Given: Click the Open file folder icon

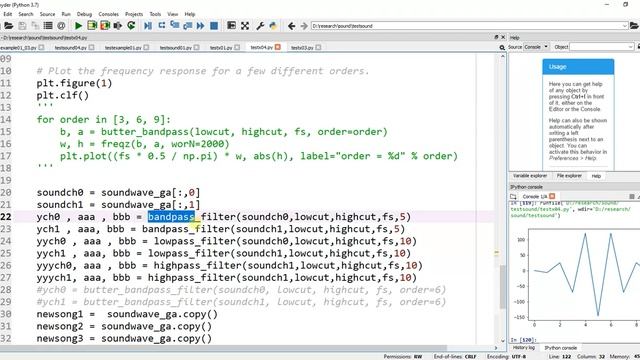Looking at the screenshot, I should (x=8, y=26).
